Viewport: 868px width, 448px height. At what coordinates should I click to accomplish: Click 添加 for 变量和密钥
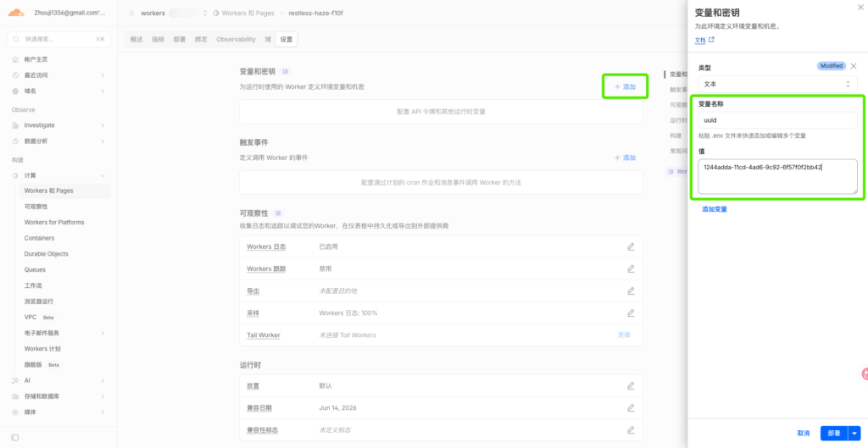625,87
